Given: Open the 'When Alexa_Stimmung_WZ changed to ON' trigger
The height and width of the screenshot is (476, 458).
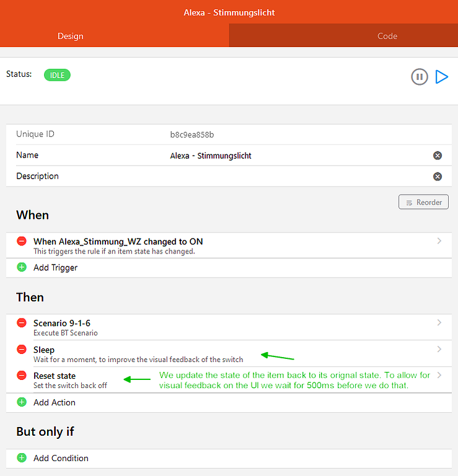Looking at the screenshot, I should pos(229,245).
